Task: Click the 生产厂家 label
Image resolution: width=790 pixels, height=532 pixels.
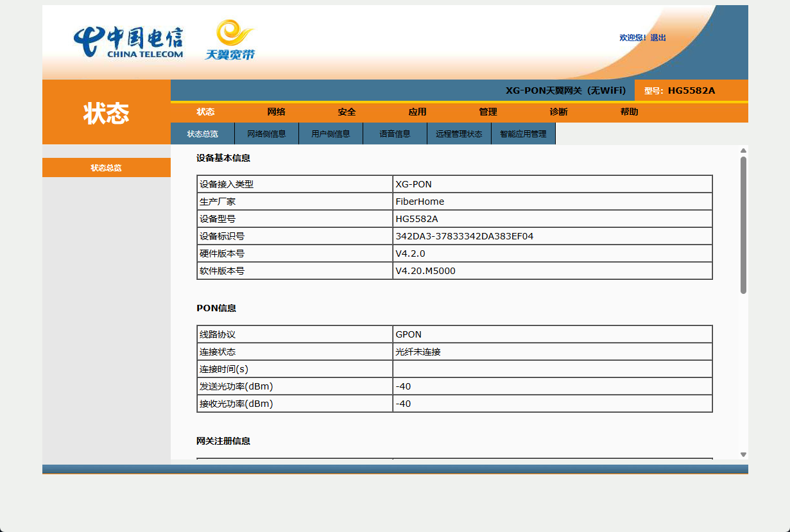Action: [x=218, y=202]
